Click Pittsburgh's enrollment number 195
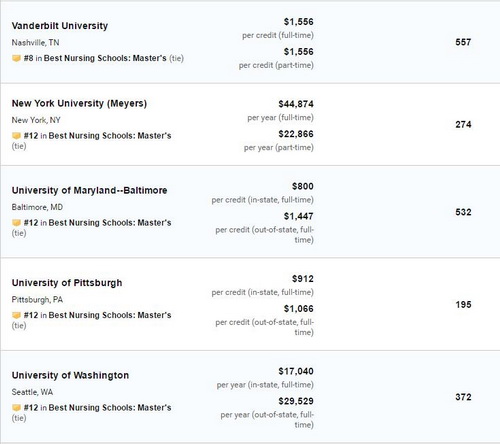Viewport: 500px width, 444px height. click(463, 304)
